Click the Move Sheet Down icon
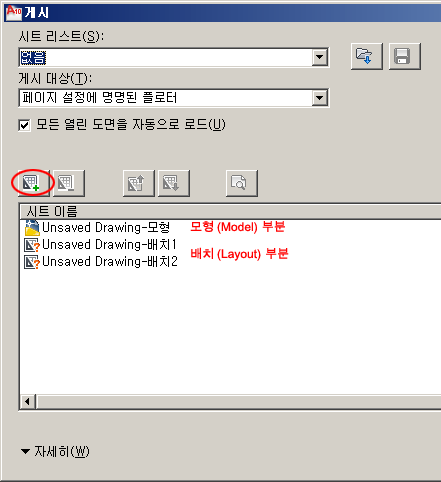The image size is (441, 482). (174, 183)
